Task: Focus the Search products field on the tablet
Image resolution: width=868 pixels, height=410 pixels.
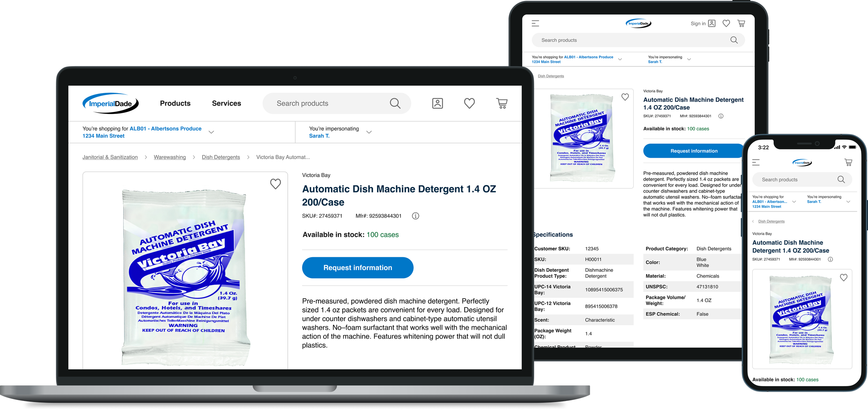Action: pos(638,40)
